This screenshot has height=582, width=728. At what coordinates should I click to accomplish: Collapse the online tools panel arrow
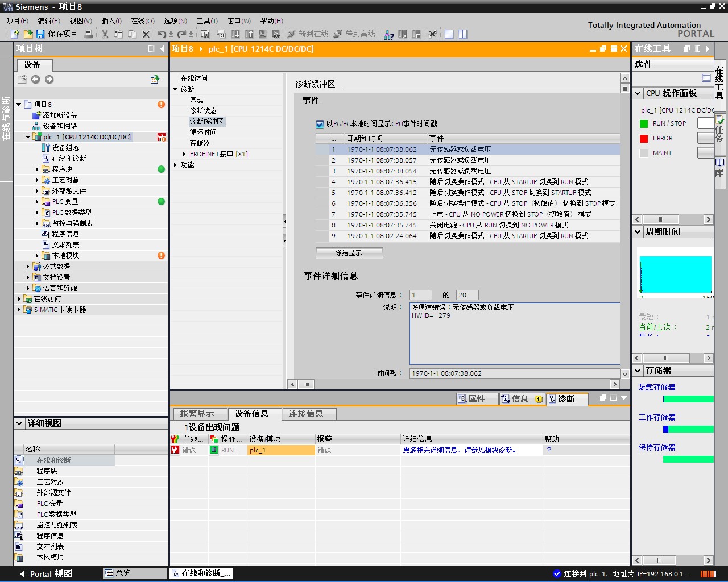click(x=707, y=49)
